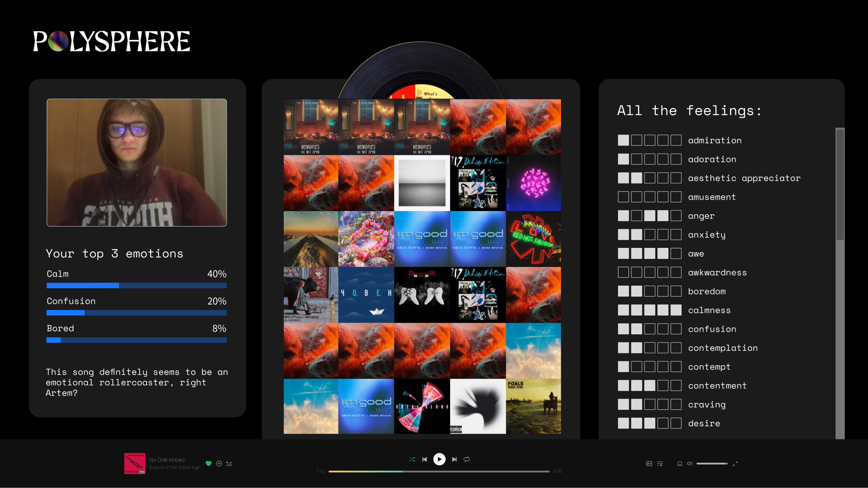The height and width of the screenshot is (488, 868).
Task: Toggle the shuffle playback icon
Action: click(x=412, y=459)
